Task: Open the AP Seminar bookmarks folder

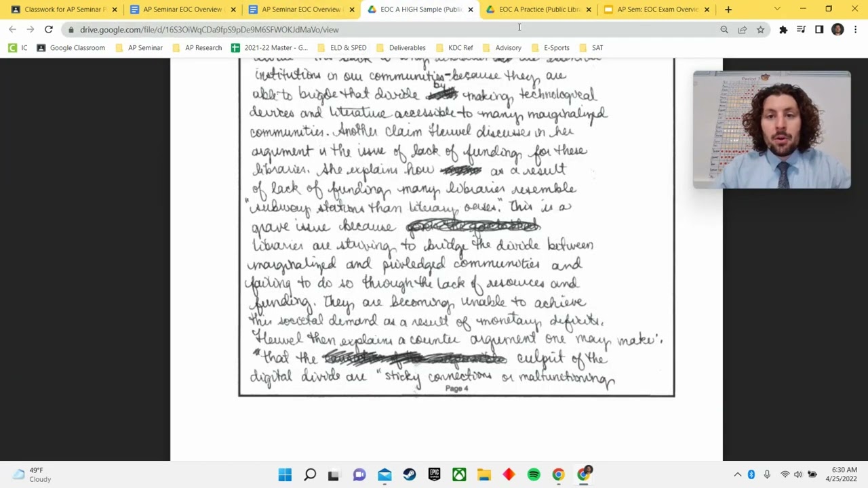Action: 138,48
